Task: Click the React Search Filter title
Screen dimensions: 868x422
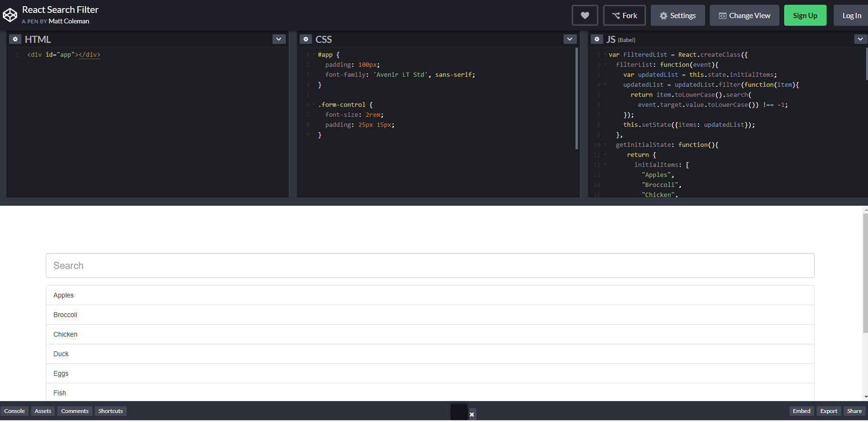Action: pos(60,10)
